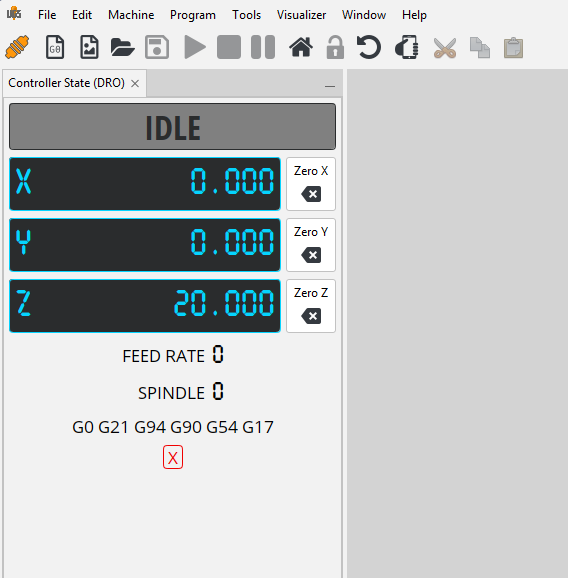Screen dimensions: 568x578
Task: Pause the program with the pause button
Action: [x=263, y=47]
